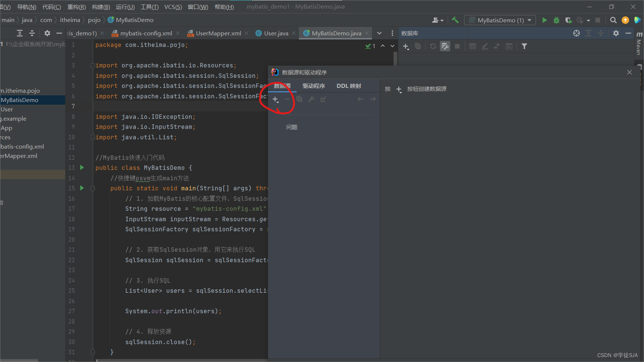
Task: Start debugging with the green bug icon
Action: [x=556, y=20]
